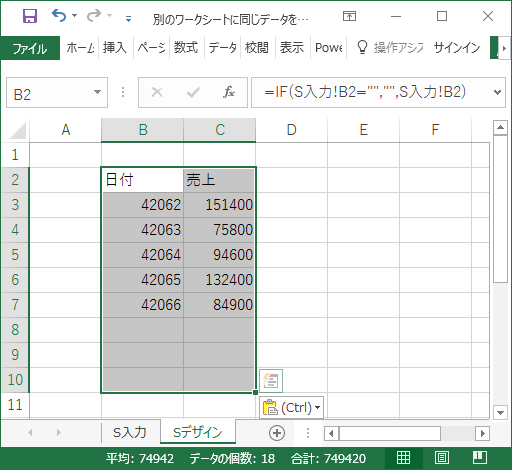Select column D header
The image size is (512, 470).
(292, 130)
